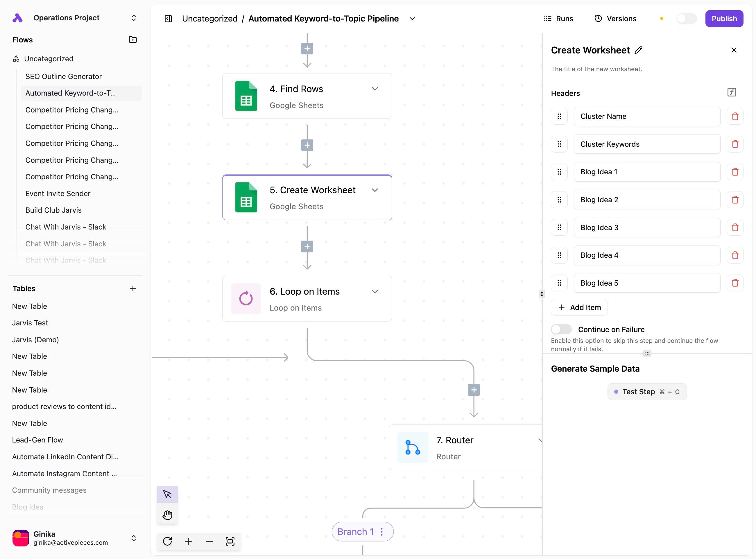Enable the Continue on Failure toggle

tap(561, 329)
